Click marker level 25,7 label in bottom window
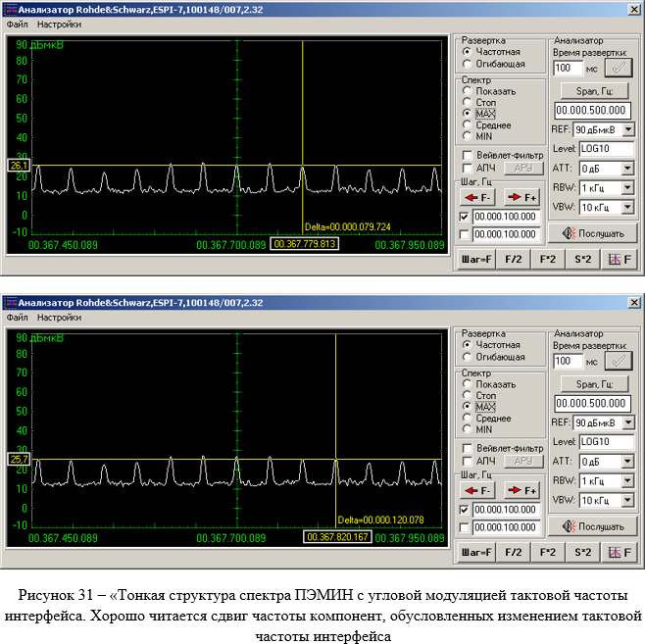Image resolution: width=645 pixels, height=644 pixels. pos(19,460)
